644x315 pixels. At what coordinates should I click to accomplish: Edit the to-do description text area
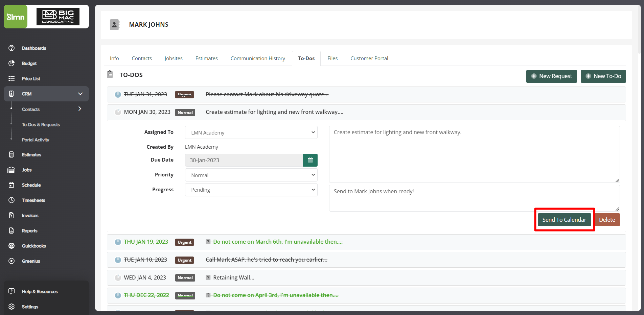tap(474, 154)
